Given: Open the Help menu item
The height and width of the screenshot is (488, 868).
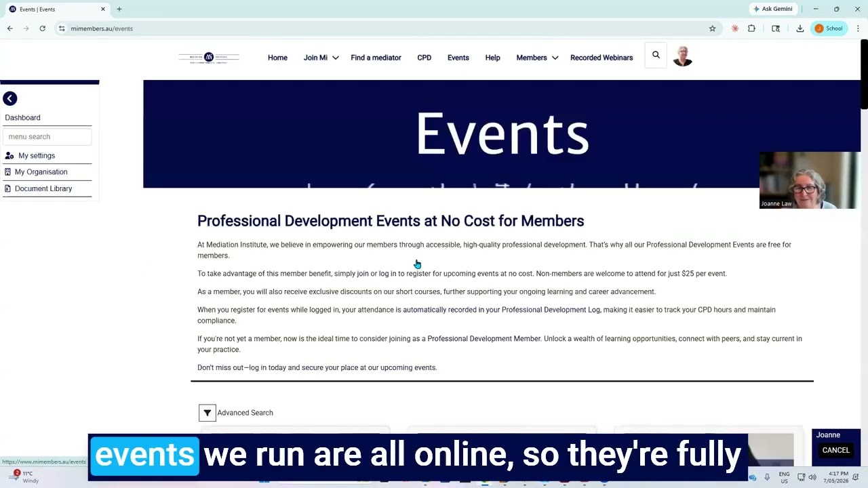Looking at the screenshot, I should click(x=492, y=58).
